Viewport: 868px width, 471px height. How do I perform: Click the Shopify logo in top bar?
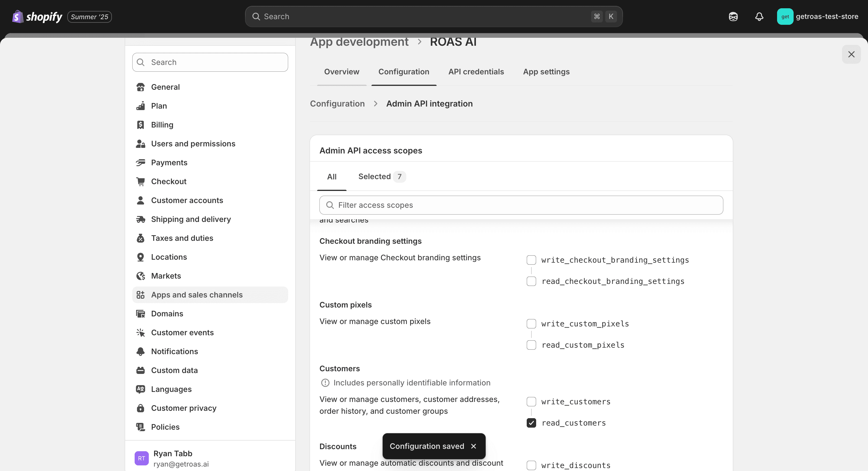click(37, 17)
